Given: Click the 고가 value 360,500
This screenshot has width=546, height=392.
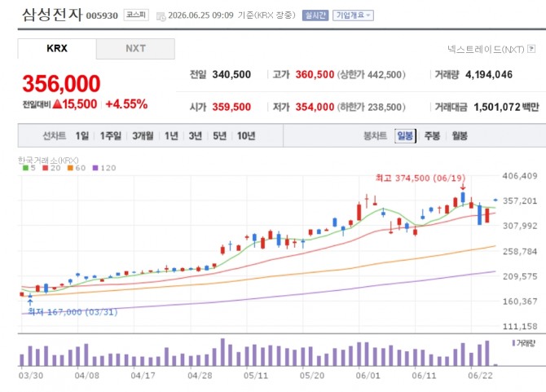Looking at the screenshot, I should [315, 74].
